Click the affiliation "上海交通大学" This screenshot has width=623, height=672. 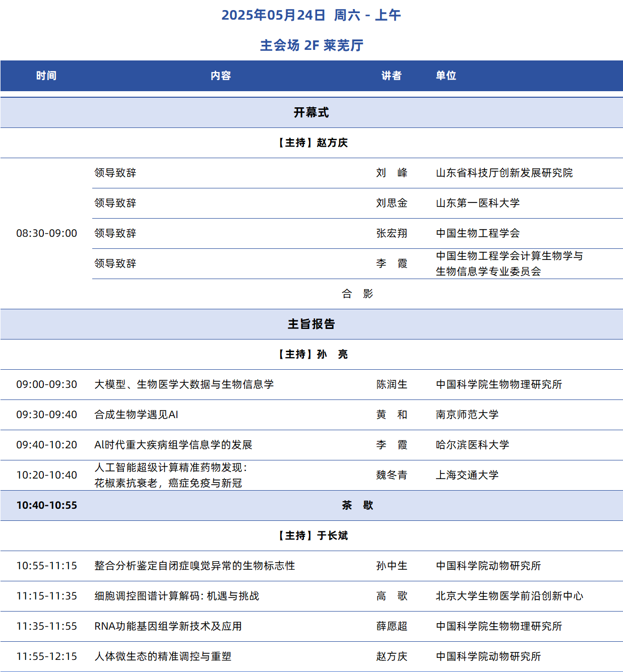pyautogui.click(x=467, y=475)
